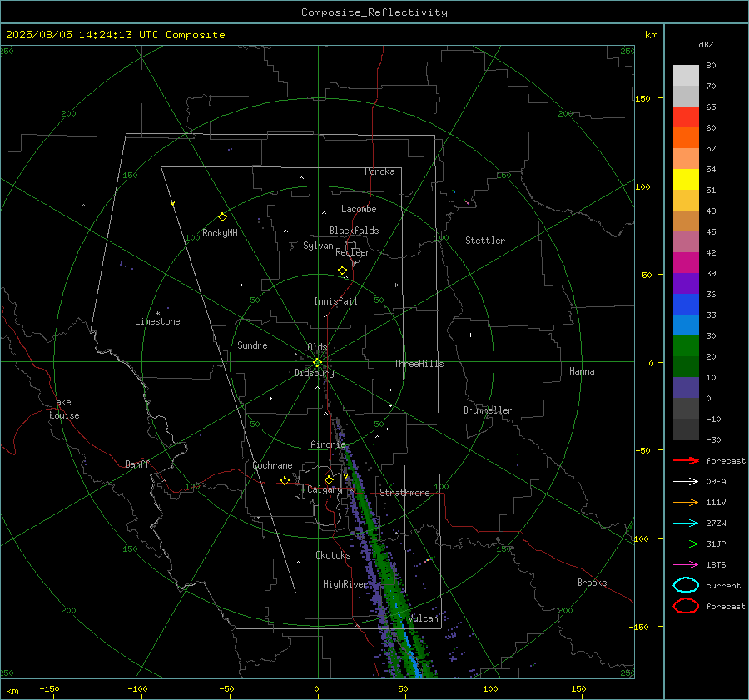
Task: Click the asterisk marker above Limestone
Action: click(157, 314)
